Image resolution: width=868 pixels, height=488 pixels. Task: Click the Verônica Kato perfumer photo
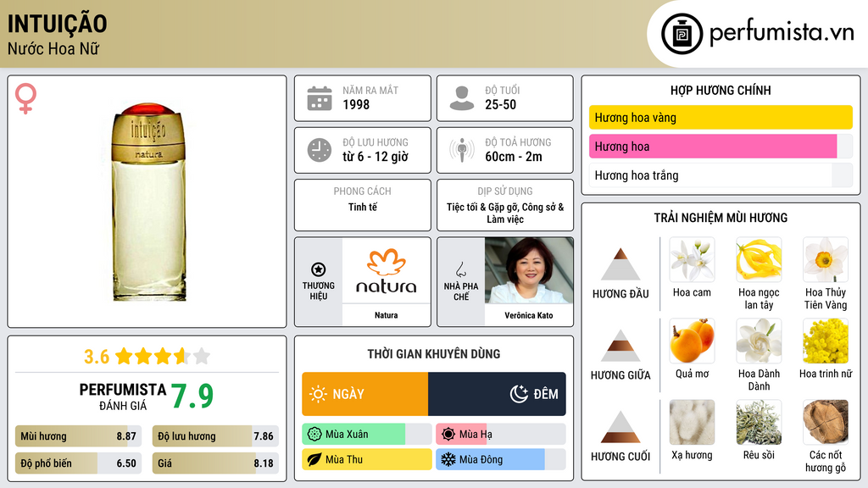[x=529, y=270]
